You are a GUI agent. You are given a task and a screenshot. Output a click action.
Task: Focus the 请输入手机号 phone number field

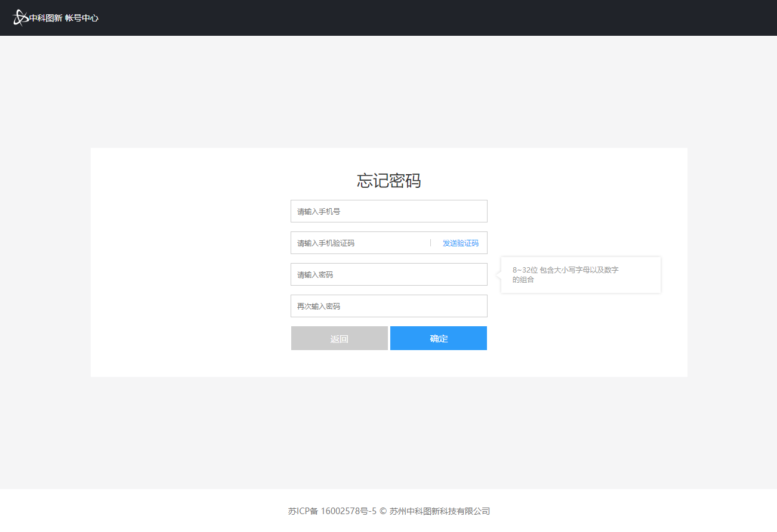click(388, 211)
